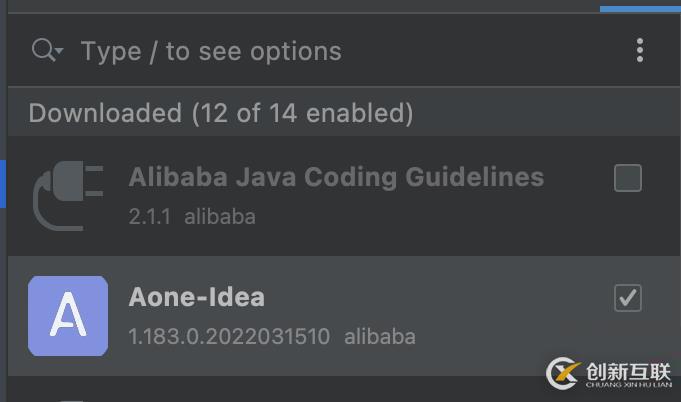Viewport: 681px width, 402px height.
Task: Click the 2.1.1 version label
Action: [x=150, y=216]
